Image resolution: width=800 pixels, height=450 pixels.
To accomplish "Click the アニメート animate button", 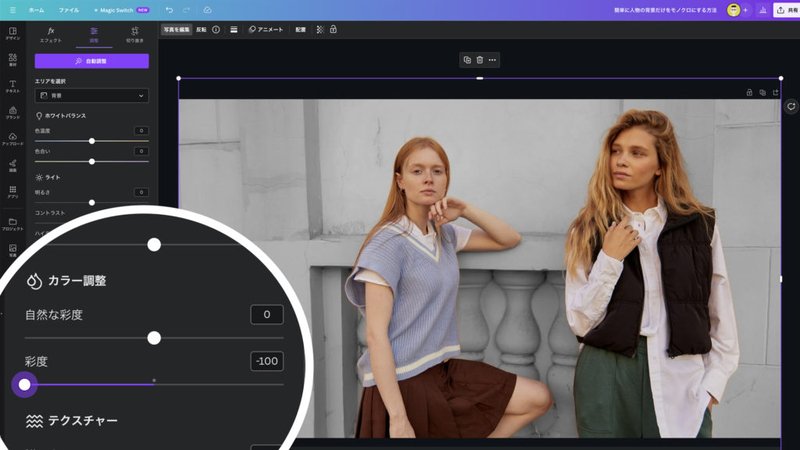I will (265, 30).
